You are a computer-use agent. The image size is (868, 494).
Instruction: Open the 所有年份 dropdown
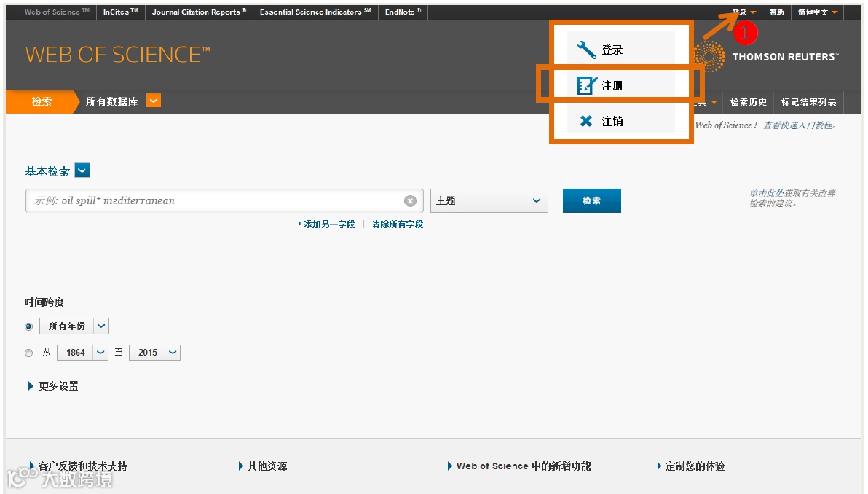coord(101,326)
